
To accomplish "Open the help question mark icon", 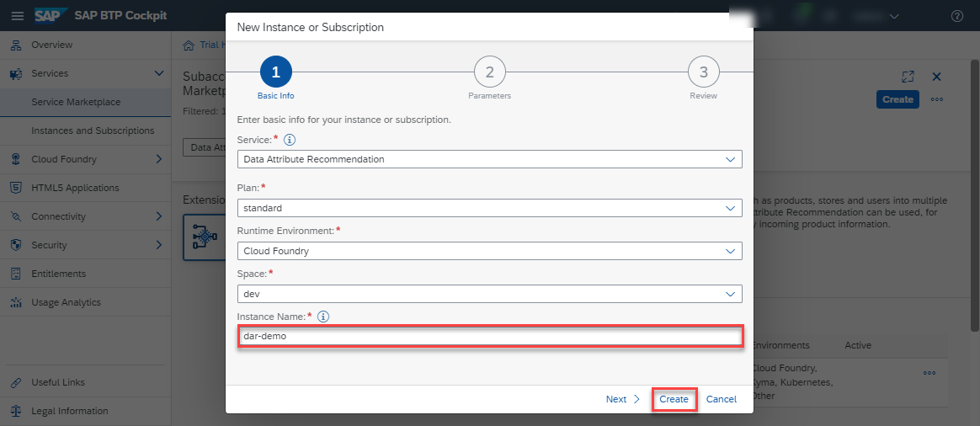I will point(957,16).
